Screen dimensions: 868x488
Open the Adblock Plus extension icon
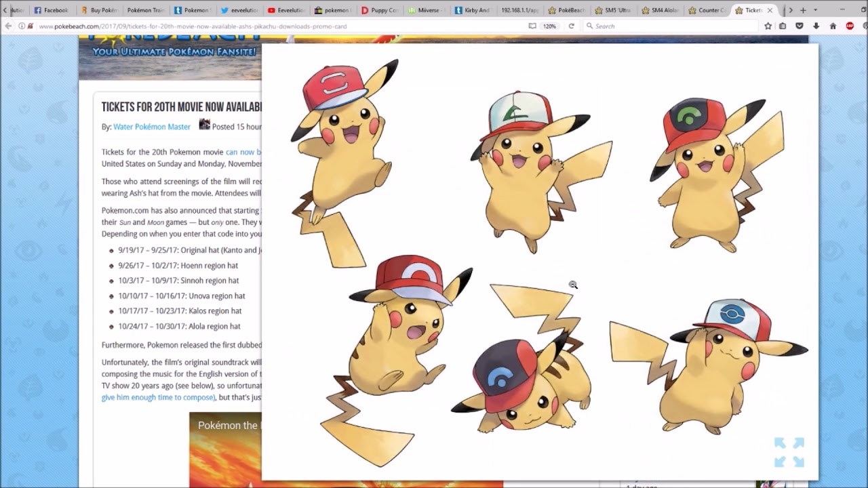(850, 26)
